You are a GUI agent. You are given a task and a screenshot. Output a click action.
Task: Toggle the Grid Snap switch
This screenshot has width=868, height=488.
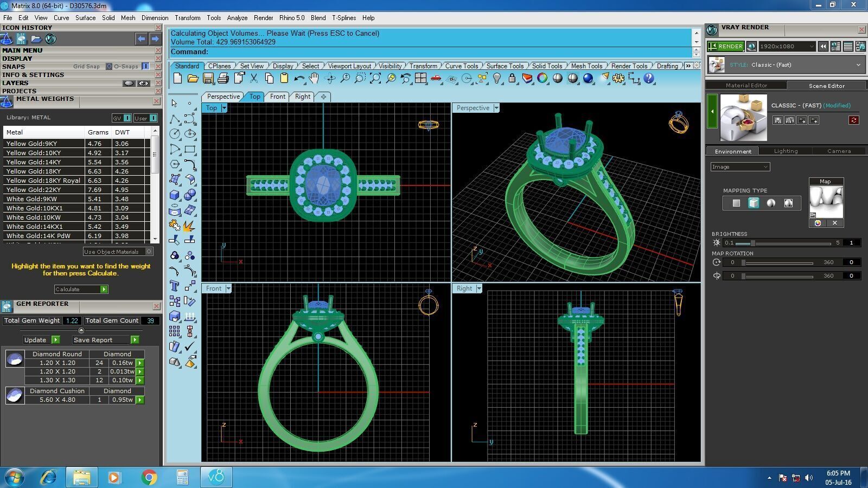(108, 67)
